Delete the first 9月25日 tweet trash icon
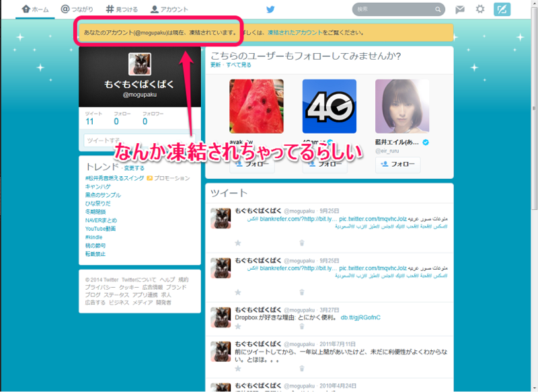The height and width of the screenshot is (392, 538). tap(301, 243)
